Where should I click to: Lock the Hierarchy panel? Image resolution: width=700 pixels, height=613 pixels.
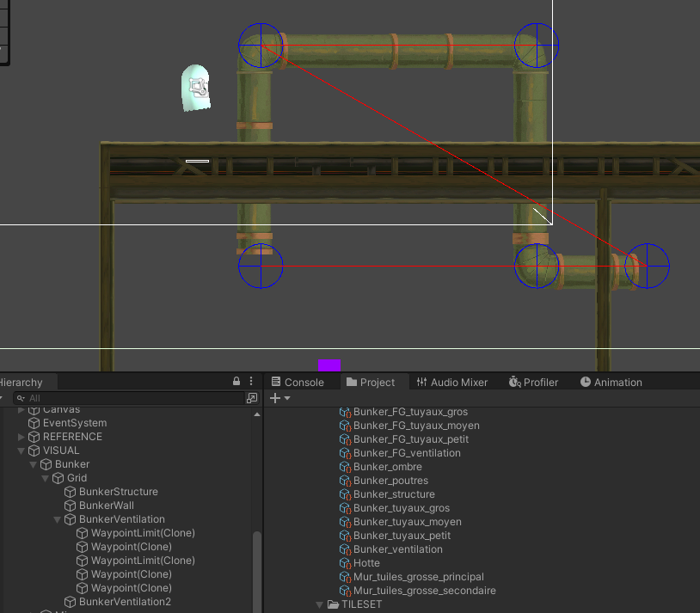[x=236, y=381]
